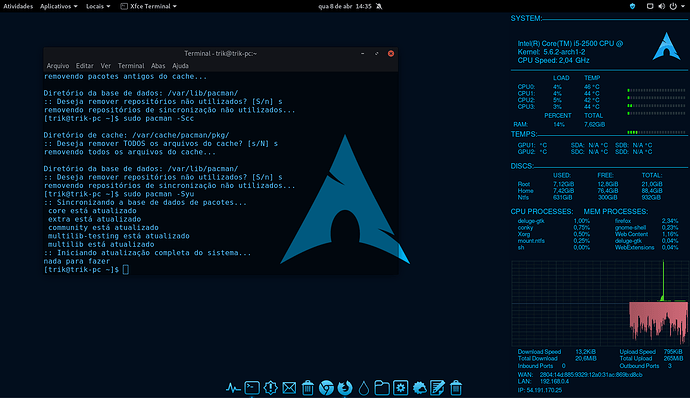Click the trash icon beside the text editor icon
Viewport: 690px width, 398px height.
click(x=456, y=388)
